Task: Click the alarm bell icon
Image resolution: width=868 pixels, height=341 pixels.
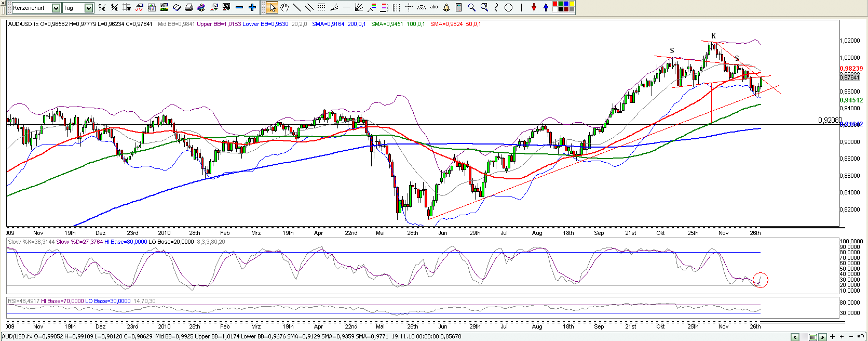Action: [446, 7]
